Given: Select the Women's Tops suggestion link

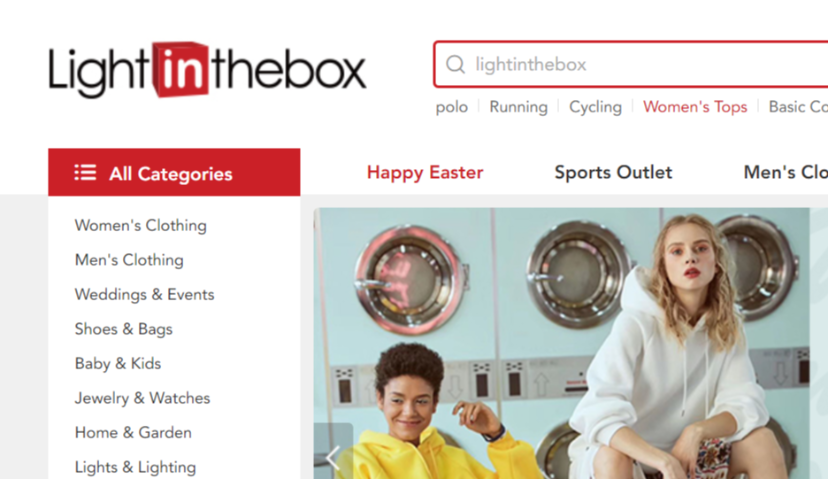Looking at the screenshot, I should pyautogui.click(x=695, y=107).
